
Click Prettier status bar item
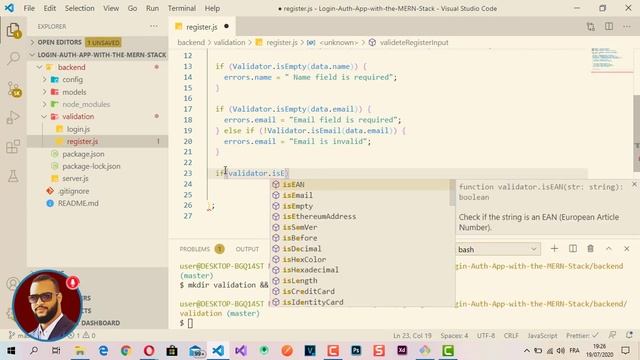click(x=582, y=336)
